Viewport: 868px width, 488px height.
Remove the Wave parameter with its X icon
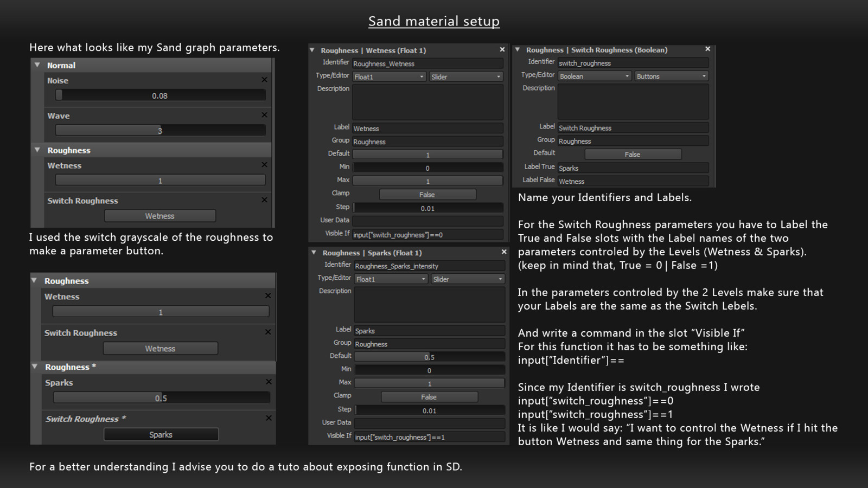(x=264, y=115)
